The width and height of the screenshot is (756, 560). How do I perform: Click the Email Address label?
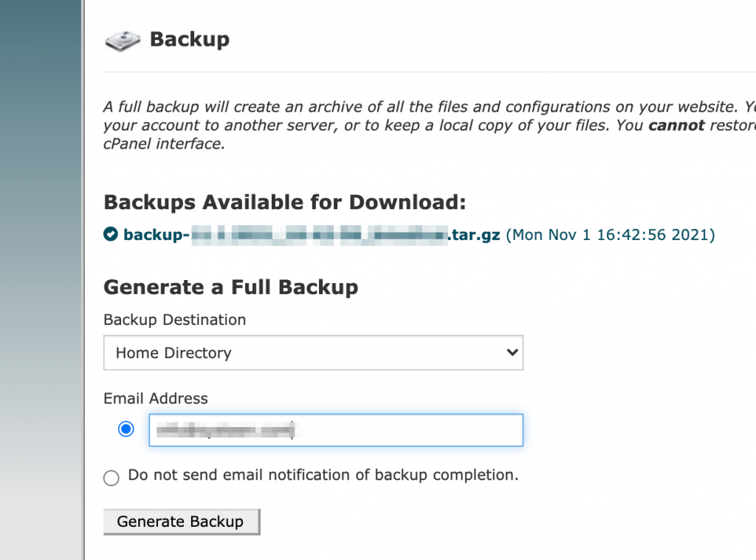(x=156, y=398)
